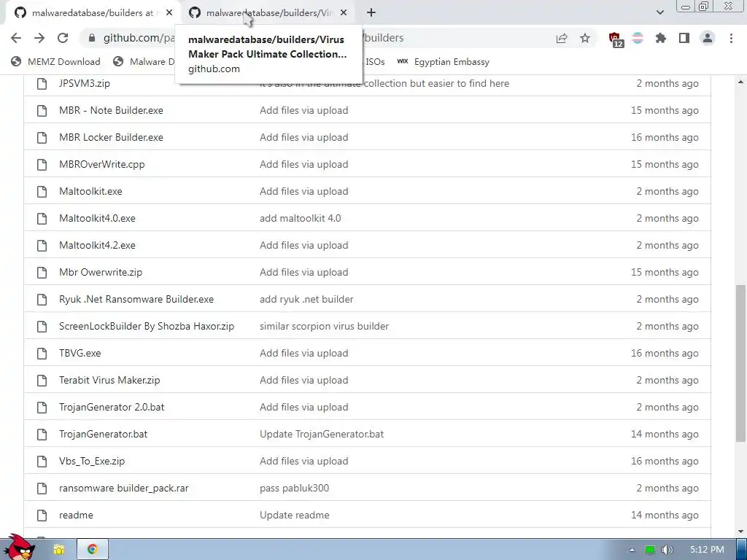
Task: Open ScreenLockBuilder By Shozba Haxor.zip
Action: click(x=147, y=326)
